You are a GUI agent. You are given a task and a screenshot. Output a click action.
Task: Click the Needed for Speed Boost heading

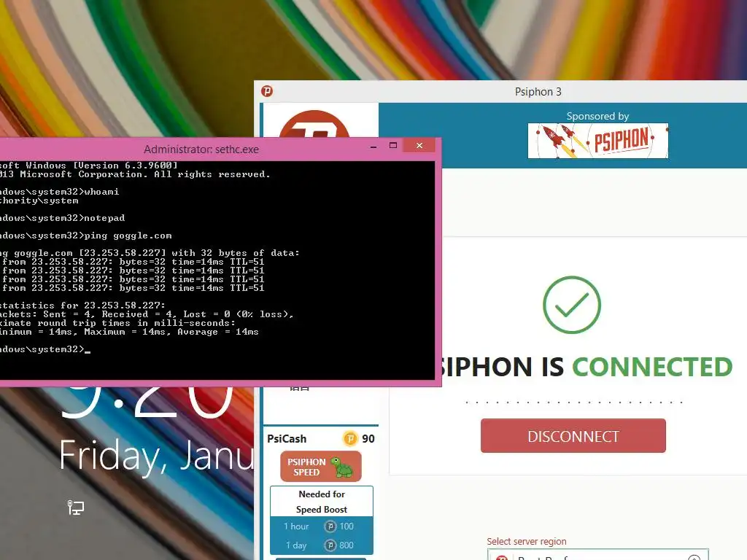point(322,502)
